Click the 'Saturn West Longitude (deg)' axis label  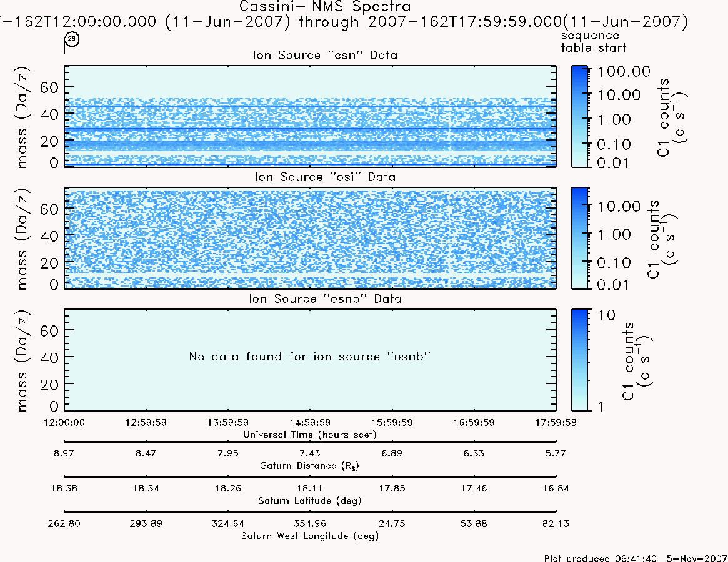310,536
